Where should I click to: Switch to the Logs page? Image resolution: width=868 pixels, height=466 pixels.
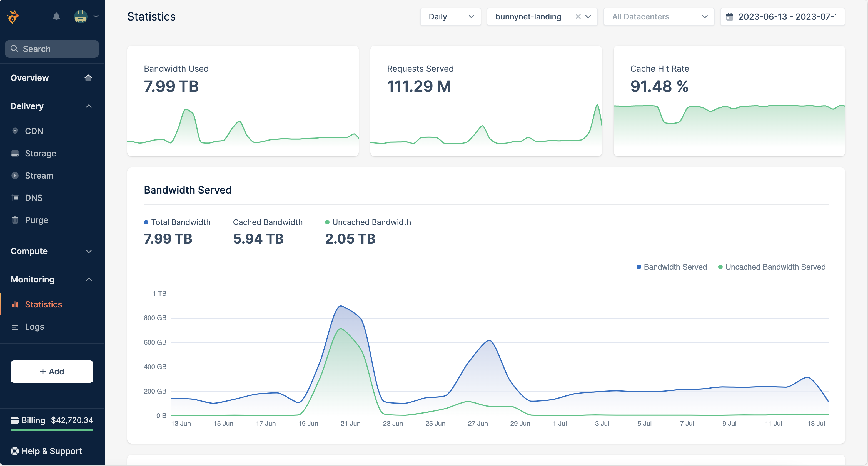34,326
